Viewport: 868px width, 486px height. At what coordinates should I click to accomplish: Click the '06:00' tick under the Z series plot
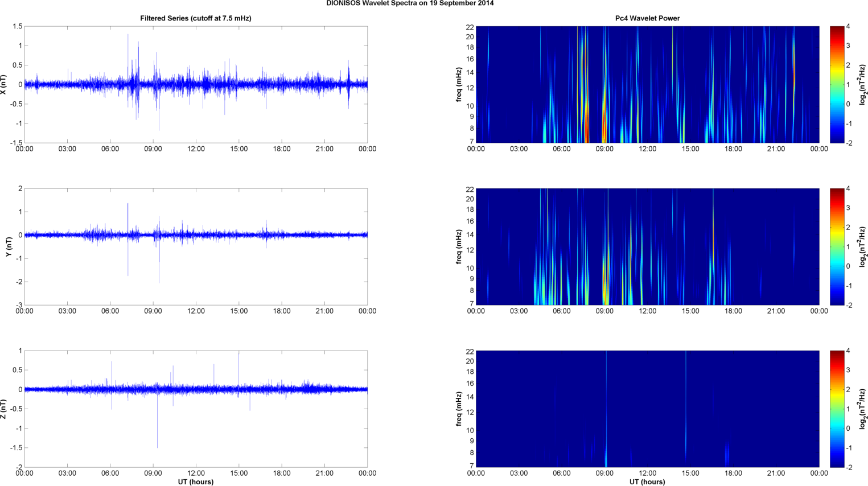[110, 473]
